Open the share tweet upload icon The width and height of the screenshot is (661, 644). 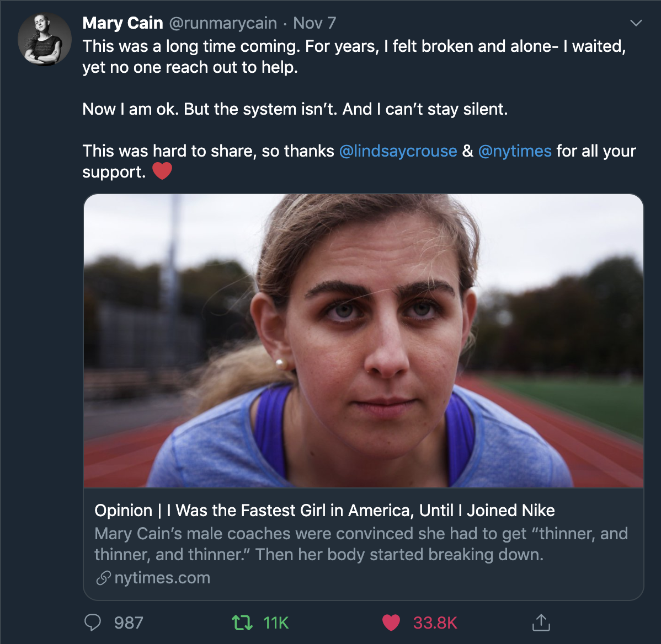541,622
